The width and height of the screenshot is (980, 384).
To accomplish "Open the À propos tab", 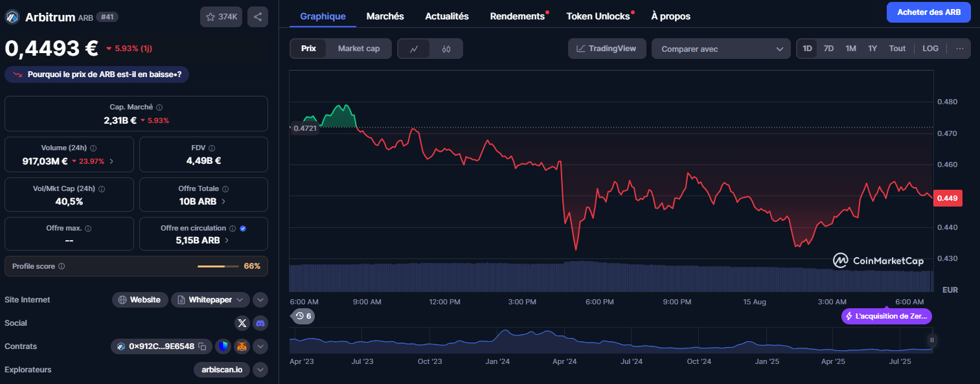I will click(x=670, y=16).
